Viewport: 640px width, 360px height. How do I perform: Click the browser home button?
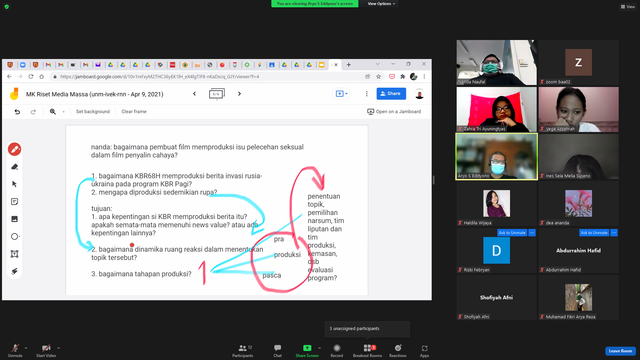[41, 76]
